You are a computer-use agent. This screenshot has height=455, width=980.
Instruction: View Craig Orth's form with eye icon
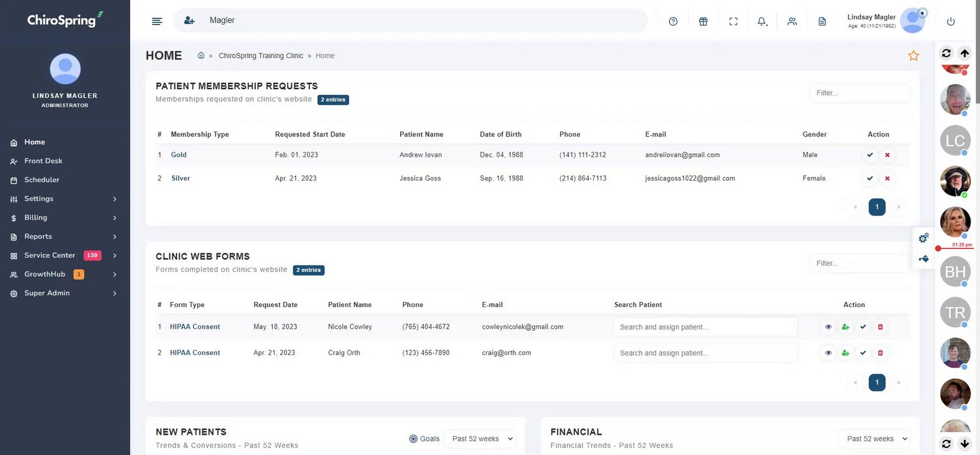(828, 353)
